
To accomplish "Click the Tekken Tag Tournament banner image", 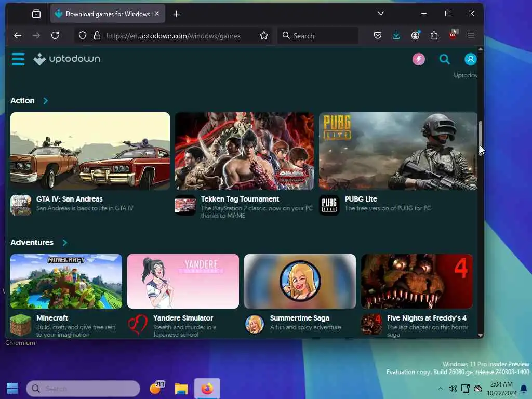I will click(x=244, y=151).
